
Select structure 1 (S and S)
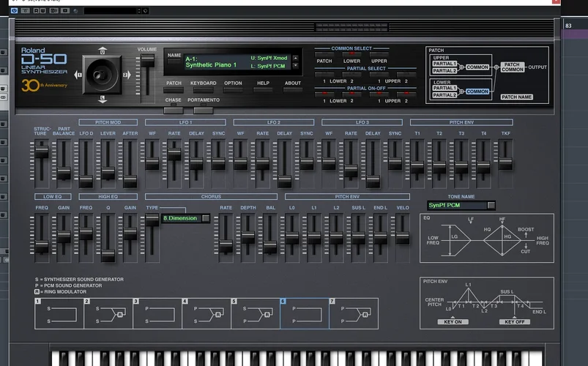(59, 313)
